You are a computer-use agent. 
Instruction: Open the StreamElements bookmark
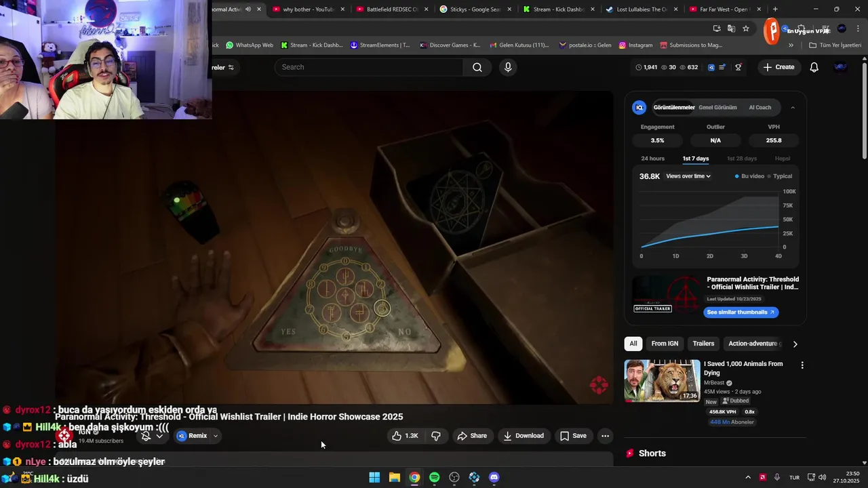(x=380, y=45)
